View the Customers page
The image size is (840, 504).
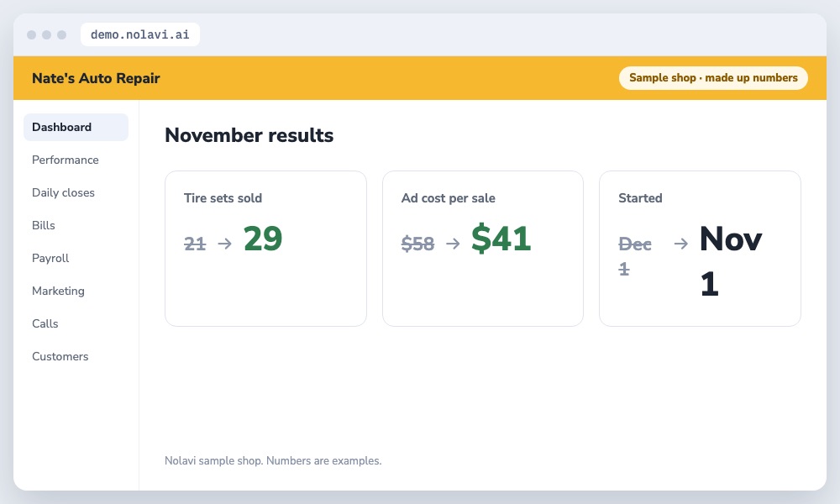tap(60, 356)
